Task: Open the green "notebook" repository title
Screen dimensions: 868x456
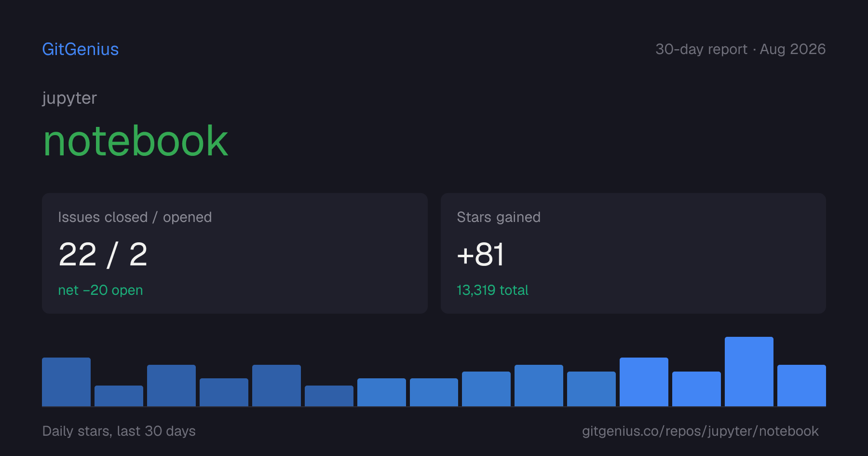Action: coord(136,141)
